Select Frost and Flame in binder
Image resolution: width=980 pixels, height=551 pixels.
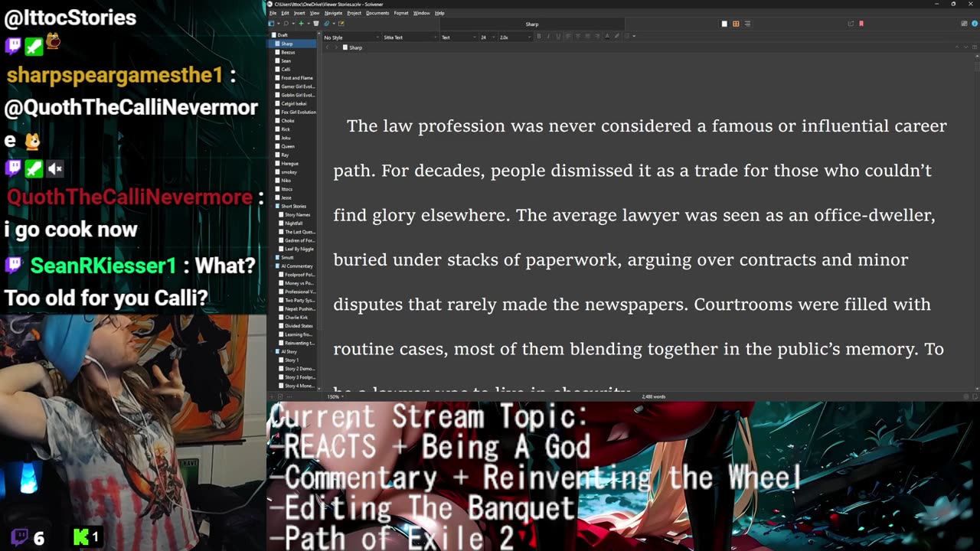[x=296, y=78]
